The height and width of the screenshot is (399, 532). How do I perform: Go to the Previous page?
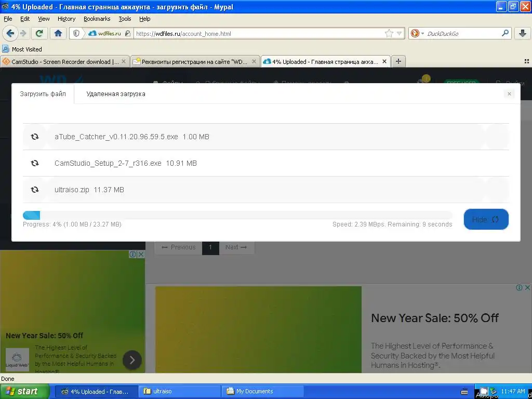(179, 247)
